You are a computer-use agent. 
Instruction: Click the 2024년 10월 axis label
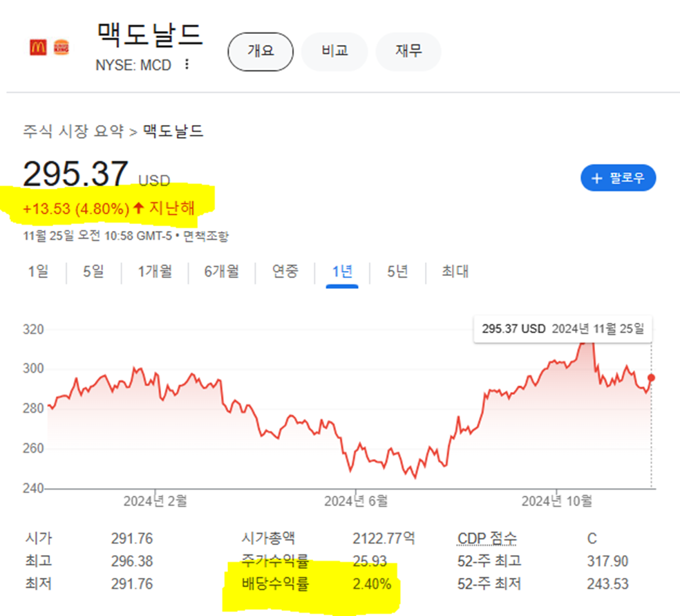point(557,501)
